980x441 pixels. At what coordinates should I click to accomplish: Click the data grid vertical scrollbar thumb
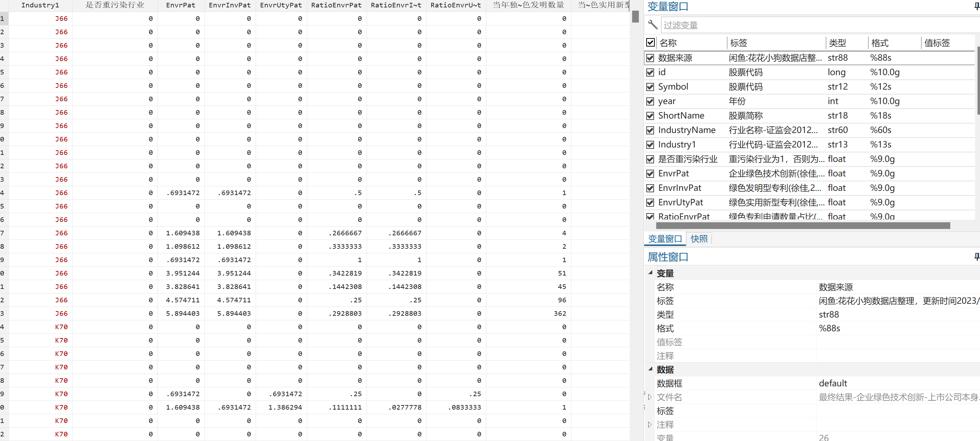click(635, 17)
